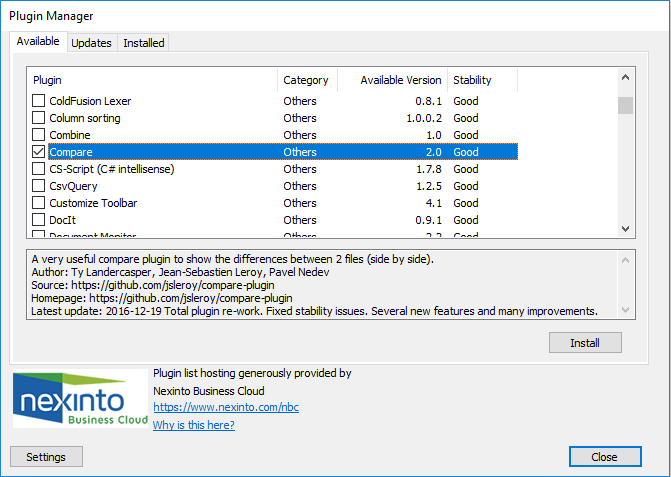Image resolution: width=671 pixels, height=477 pixels.
Task: Click version 0.8.1 of ColdFusion Lexer
Action: 428,101
